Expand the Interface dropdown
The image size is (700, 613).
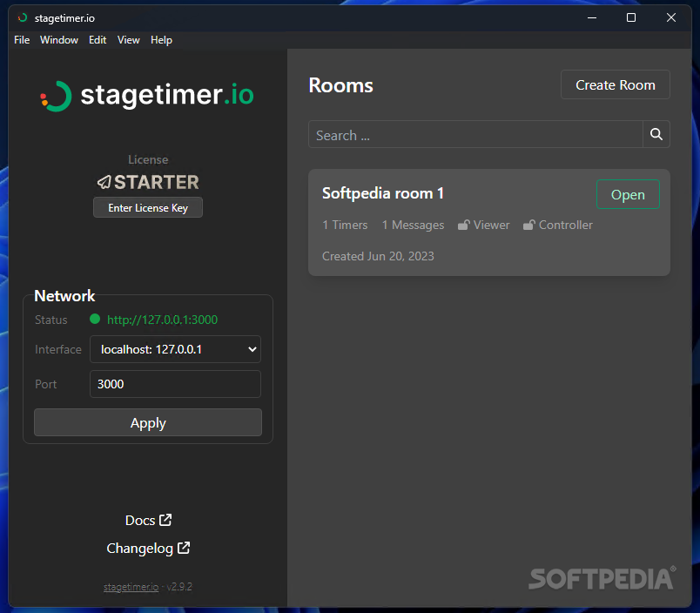point(175,349)
